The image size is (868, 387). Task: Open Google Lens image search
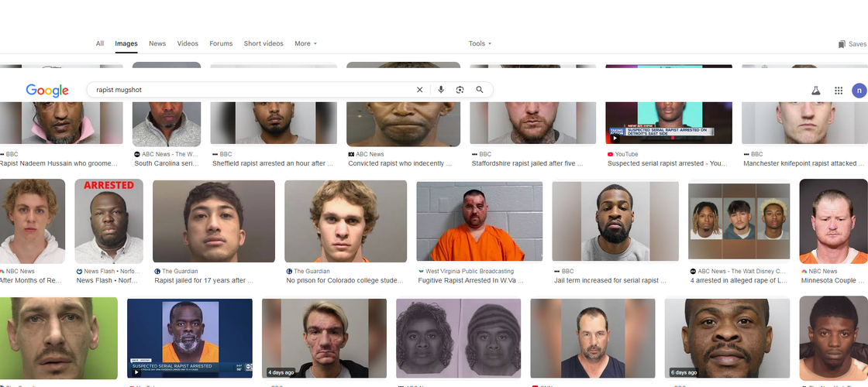pyautogui.click(x=460, y=90)
